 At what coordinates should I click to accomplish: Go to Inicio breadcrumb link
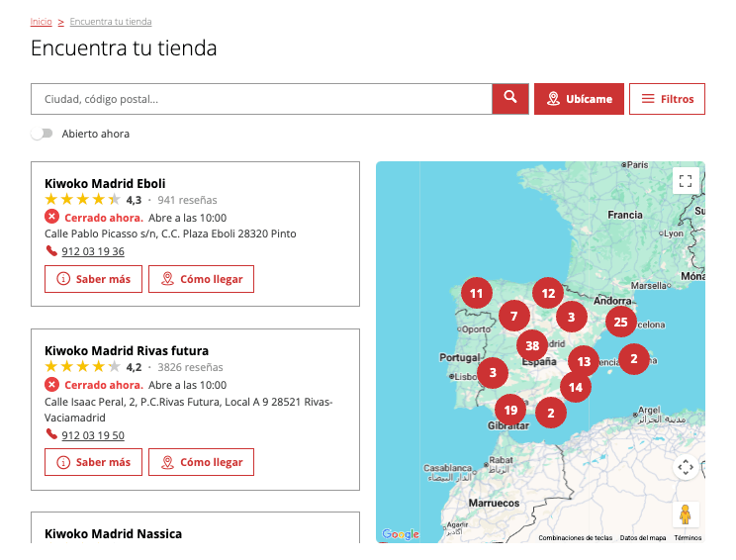(41, 22)
